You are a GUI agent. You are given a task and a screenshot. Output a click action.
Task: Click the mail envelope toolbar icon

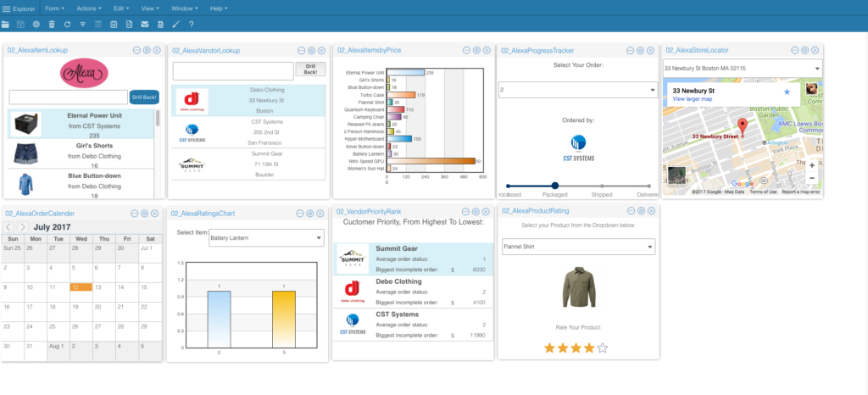point(144,25)
